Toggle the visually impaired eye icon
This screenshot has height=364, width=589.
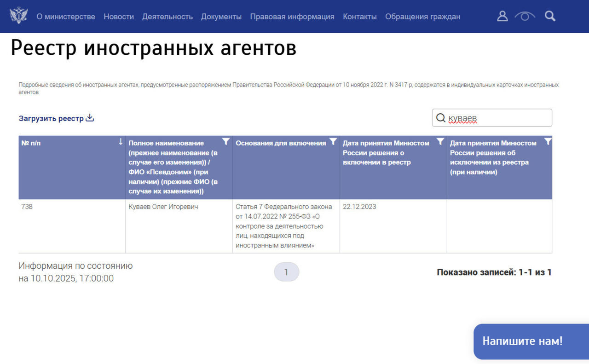pos(525,16)
